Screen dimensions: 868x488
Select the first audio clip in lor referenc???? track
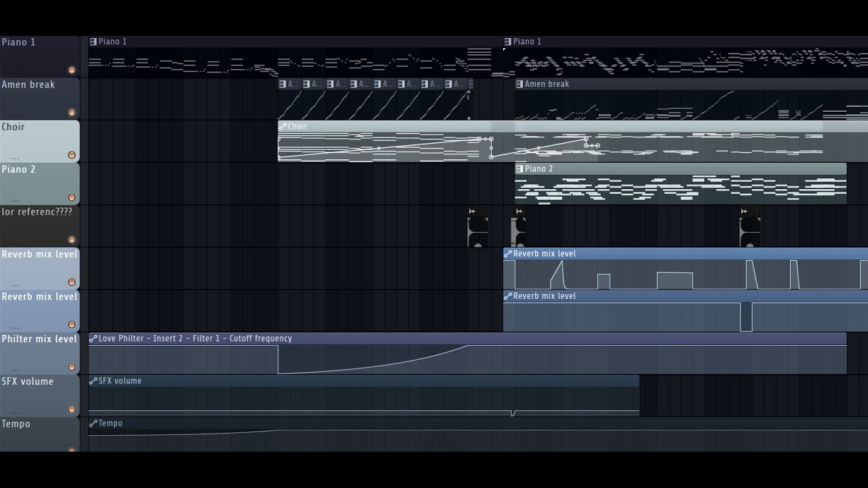click(477, 227)
